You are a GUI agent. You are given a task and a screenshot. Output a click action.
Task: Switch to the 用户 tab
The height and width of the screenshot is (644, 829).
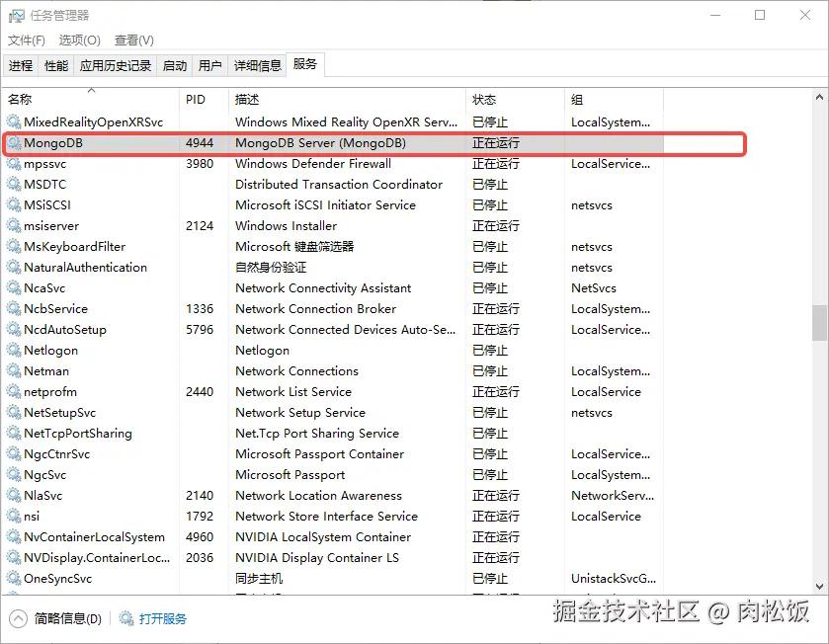coord(209,65)
